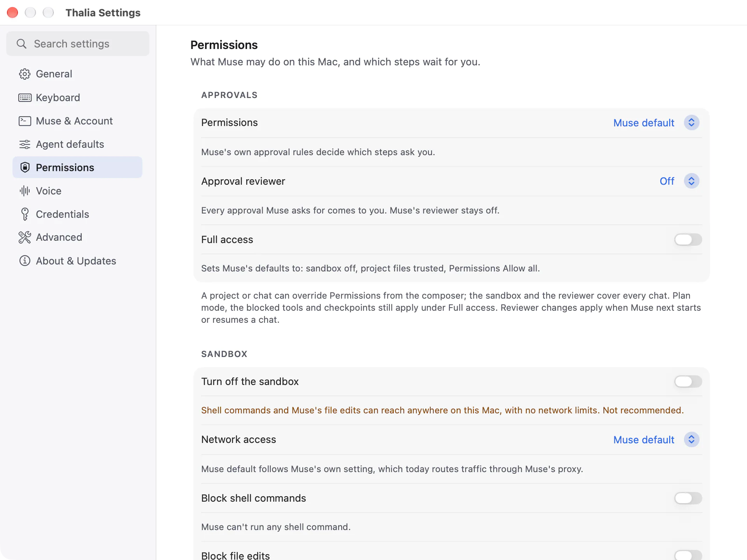
Task: Close the Thalia Settings window
Action: pyautogui.click(x=12, y=12)
